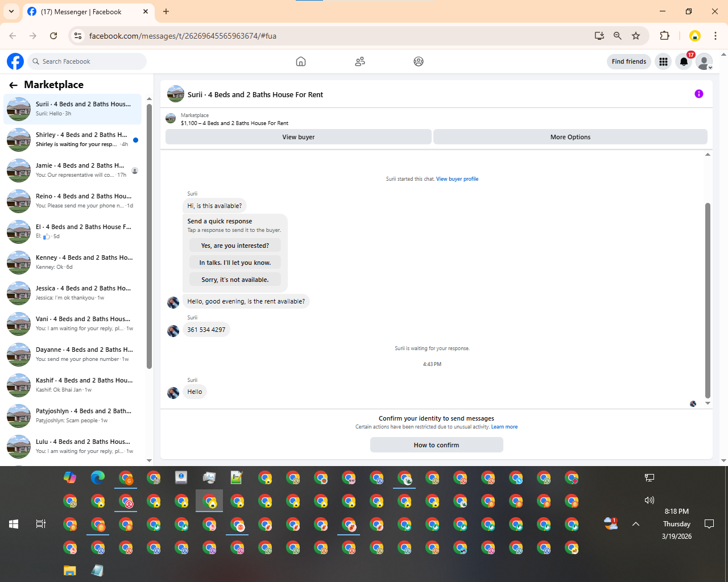Click the message thread scrollbar thumb
Screen dimensions: 728x582
tap(708, 300)
